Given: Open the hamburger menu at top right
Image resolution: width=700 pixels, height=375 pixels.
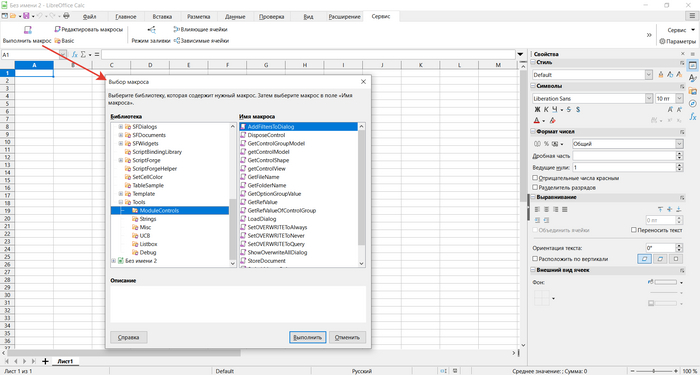Looking at the screenshot, I should (692, 16).
